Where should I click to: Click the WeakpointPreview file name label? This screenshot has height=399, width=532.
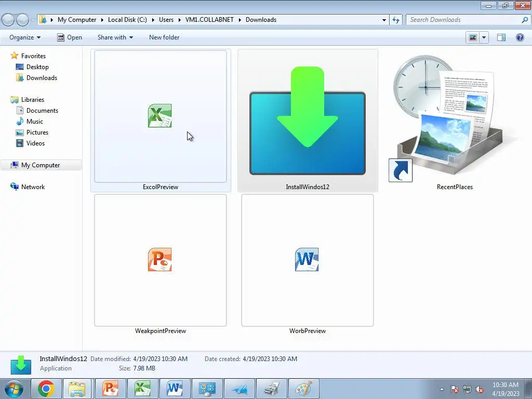[161, 331]
